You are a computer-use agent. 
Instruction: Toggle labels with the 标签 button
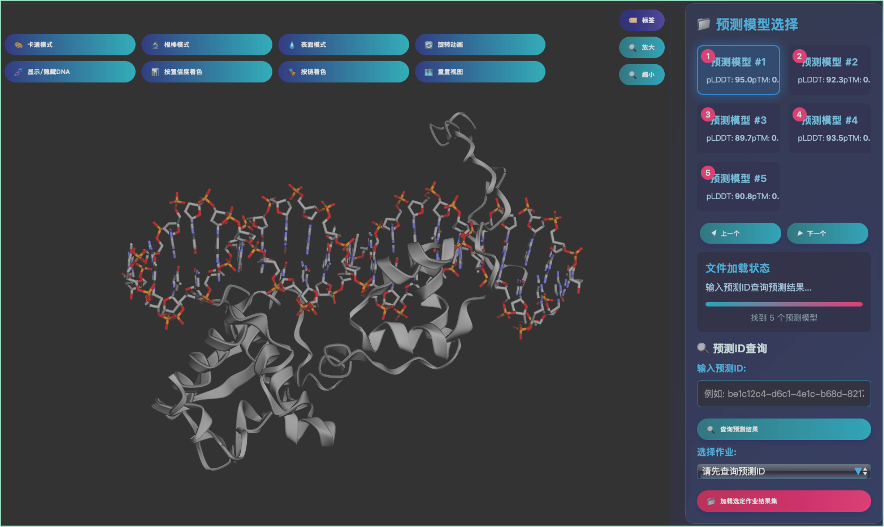(x=642, y=20)
